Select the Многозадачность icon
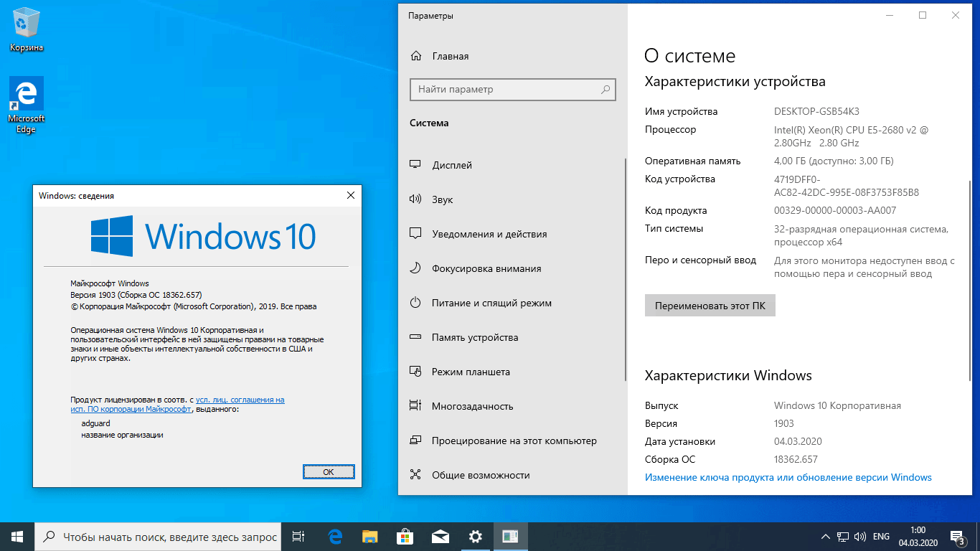 tap(415, 406)
